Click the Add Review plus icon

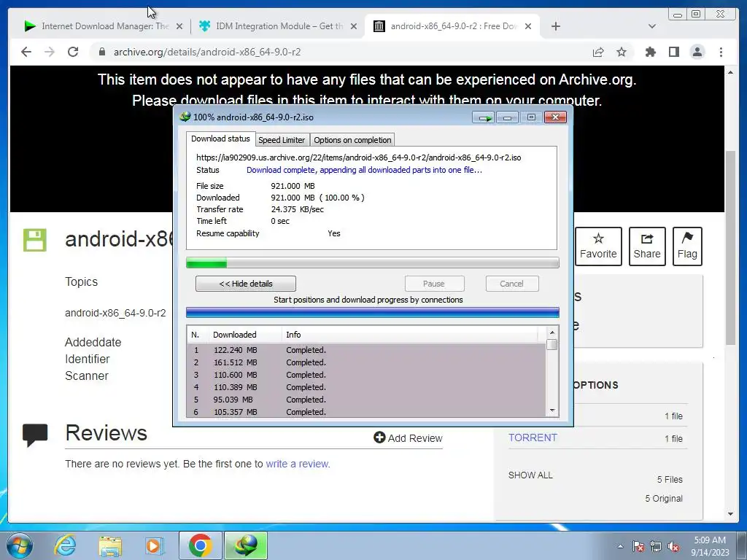coord(379,437)
